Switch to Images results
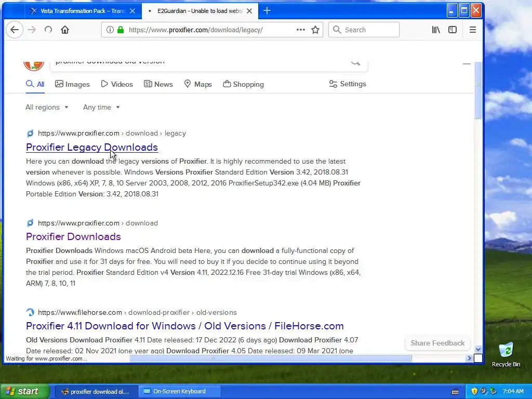Image resolution: width=532 pixels, height=399 pixels. click(72, 84)
